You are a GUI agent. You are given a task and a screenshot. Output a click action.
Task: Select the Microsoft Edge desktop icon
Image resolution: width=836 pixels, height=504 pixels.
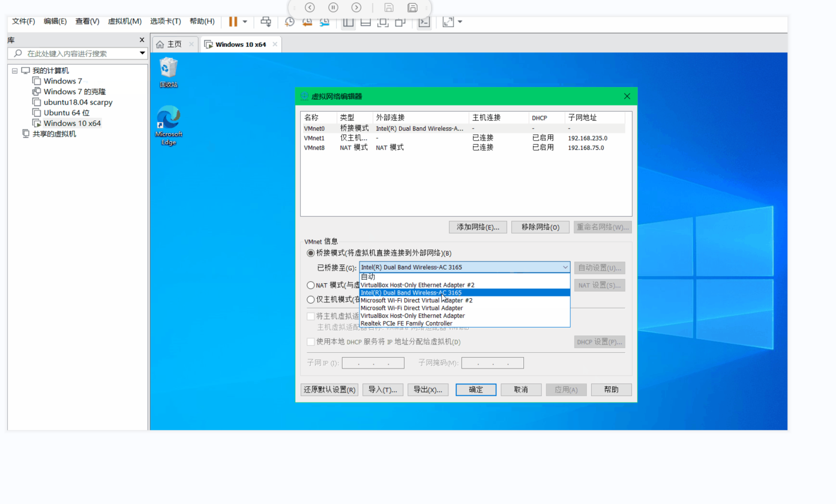click(169, 126)
